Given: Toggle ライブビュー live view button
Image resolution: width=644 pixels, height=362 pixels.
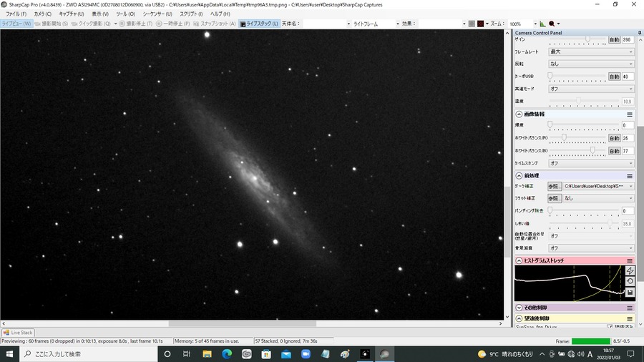Looking at the screenshot, I should click(x=16, y=24).
